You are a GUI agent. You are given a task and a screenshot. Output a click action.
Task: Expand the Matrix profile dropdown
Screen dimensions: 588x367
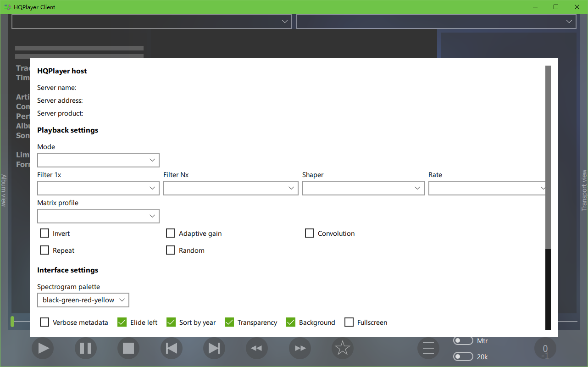[x=98, y=216]
